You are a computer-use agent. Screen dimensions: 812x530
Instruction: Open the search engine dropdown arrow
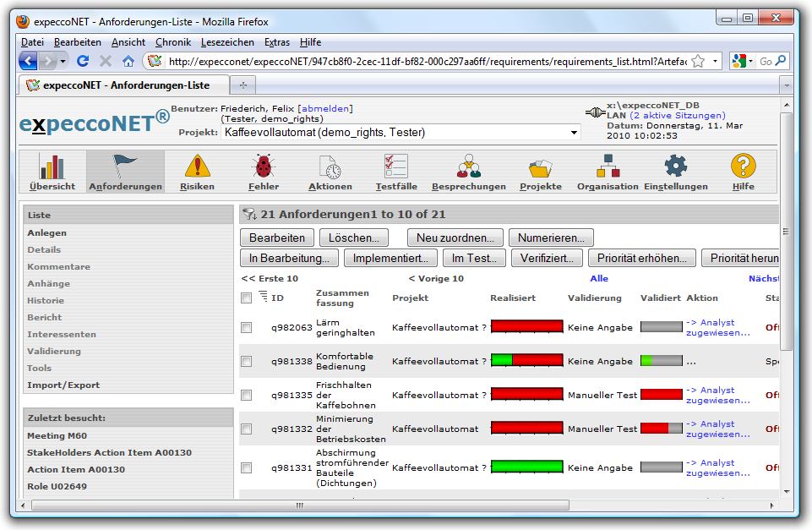pyautogui.click(x=750, y=61)
